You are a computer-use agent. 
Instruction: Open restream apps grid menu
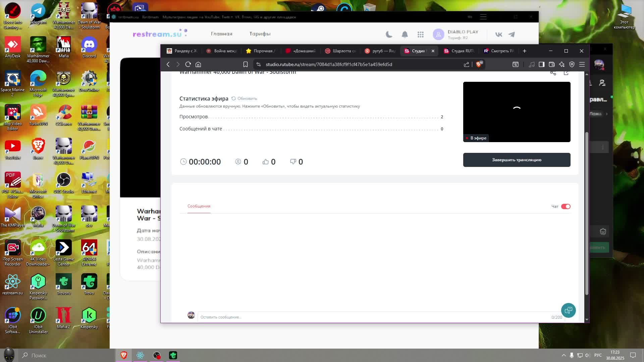[421, 34]
